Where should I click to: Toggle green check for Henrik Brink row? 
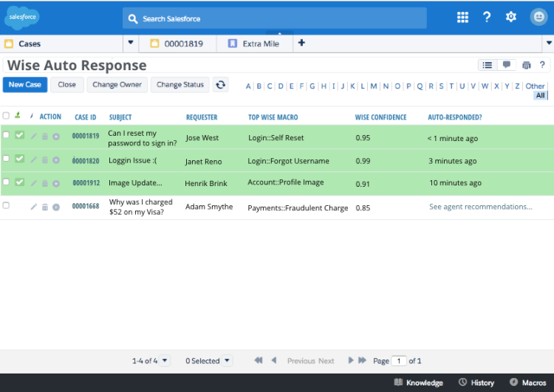click(20, 182)
